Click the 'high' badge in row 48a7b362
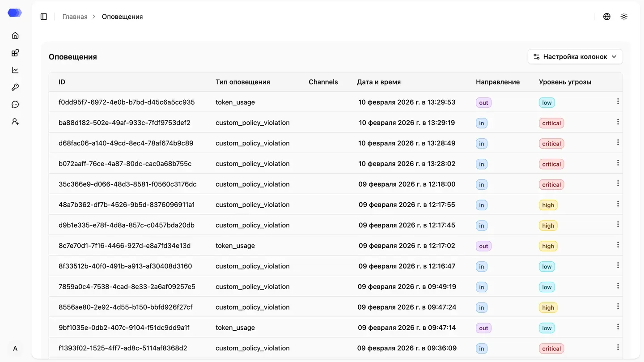This screenshot has height=362, width=644. (548, 205)
